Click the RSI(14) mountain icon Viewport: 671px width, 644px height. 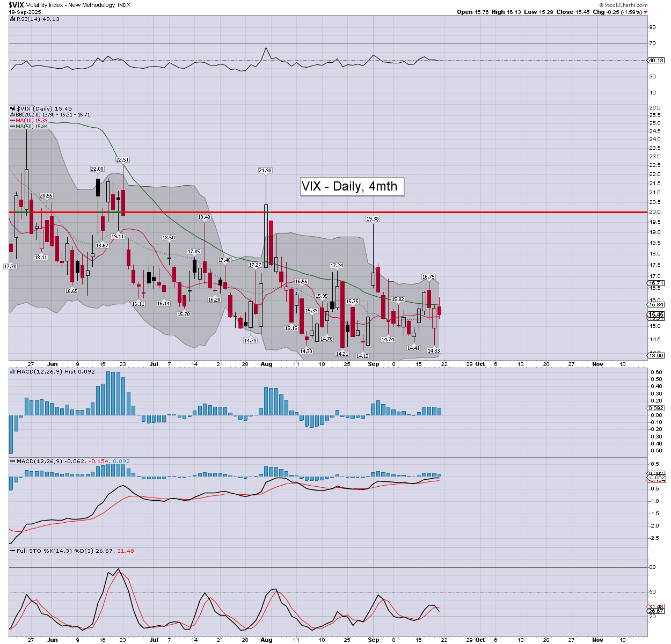click(12, 19)
